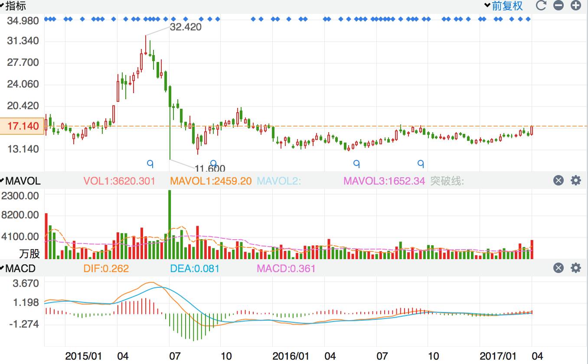
Task: Select the 突破线: legend entry
Action: coord(447,181)
